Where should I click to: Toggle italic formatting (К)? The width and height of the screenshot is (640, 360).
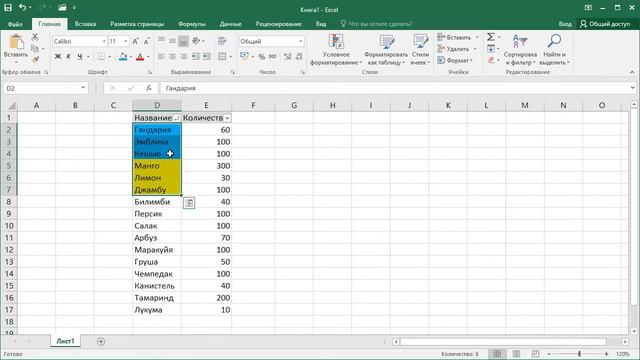click(x=69, y=56)
